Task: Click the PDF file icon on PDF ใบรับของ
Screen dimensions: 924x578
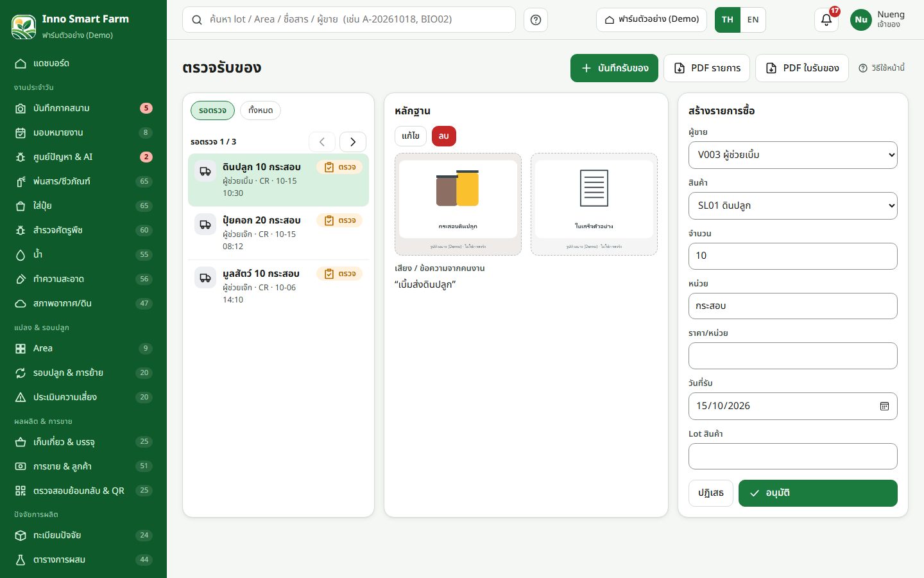Action: [771, 68]
